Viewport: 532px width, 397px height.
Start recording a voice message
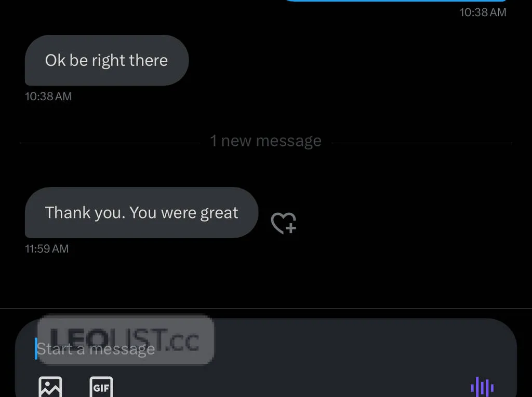pyautogui.click(x=482, y=387)
